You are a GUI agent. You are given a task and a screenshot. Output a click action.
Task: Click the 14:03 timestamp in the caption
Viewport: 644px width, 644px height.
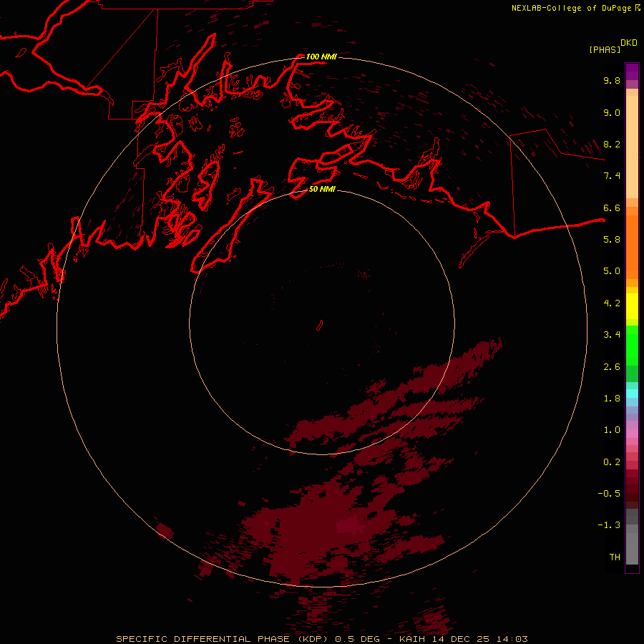click(x=513, y=639)
